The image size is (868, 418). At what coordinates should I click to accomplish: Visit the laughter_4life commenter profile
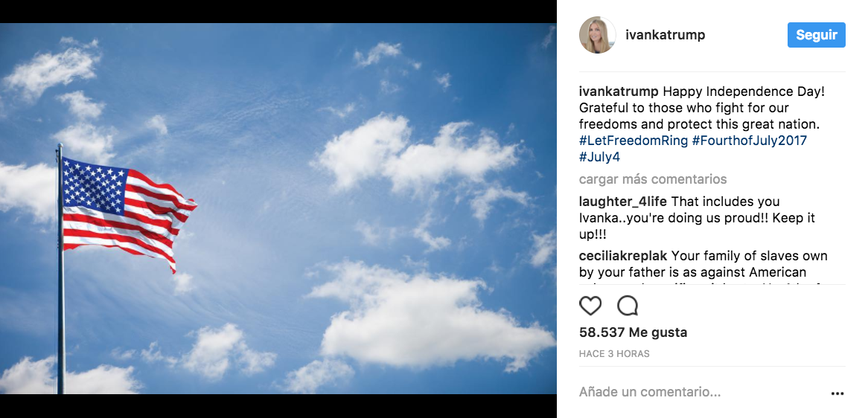coord(623,202)
